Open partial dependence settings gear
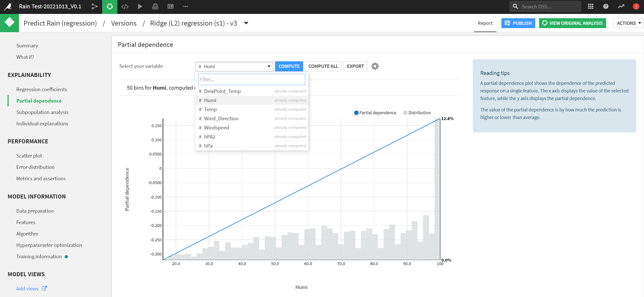The image size is (644, 297). tap(375, 66)
